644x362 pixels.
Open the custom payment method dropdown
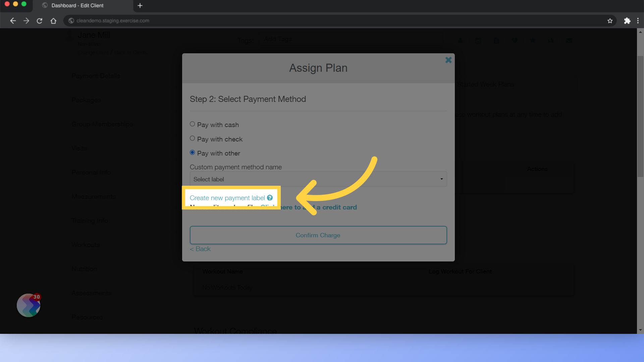(318, 179)
